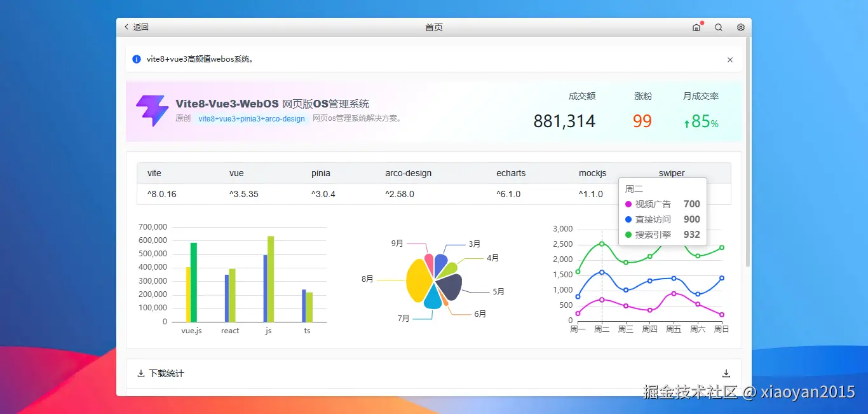
Task: Click the download icon beside 下载统计 title
Action: [x=141, y=373]
